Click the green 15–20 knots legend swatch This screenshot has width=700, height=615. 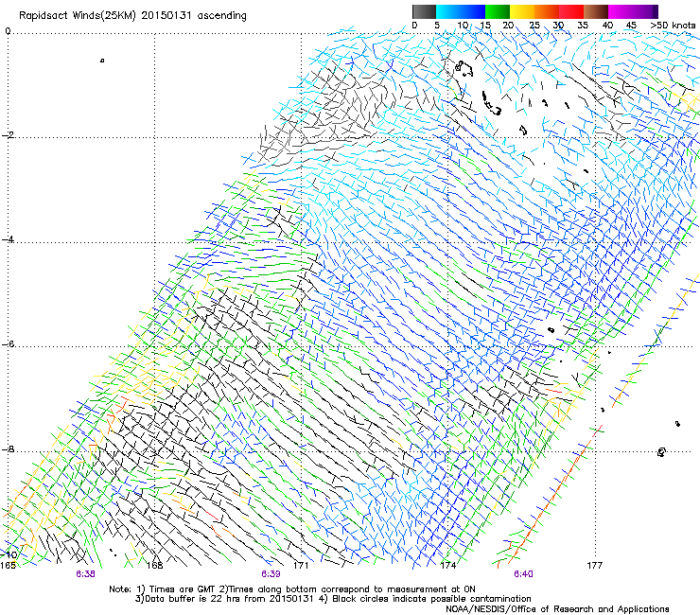[x=498, y=11]
